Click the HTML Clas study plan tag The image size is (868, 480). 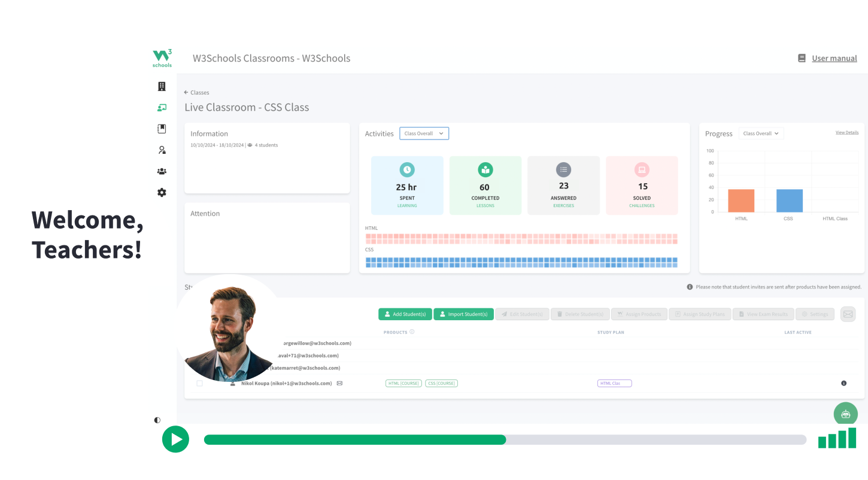(x=614, y=383)
